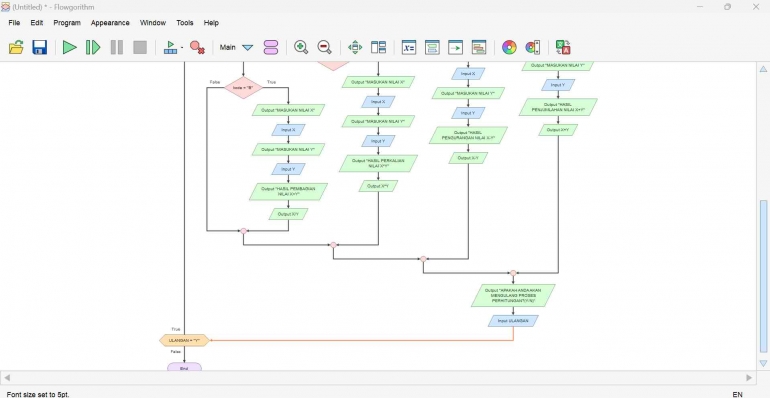Select the HASIL PENJUMLAHAN NILAI X+Y output shape
This screenshot has width=770, height=398.
point(558,107)
